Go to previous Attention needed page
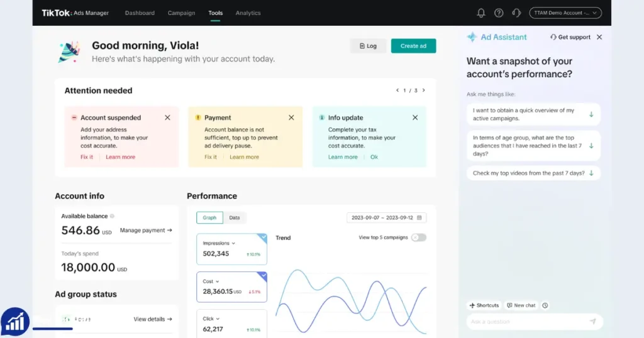The height and width of the screenshot is (338, 644). pyautogui.click(x=397, y=90)
